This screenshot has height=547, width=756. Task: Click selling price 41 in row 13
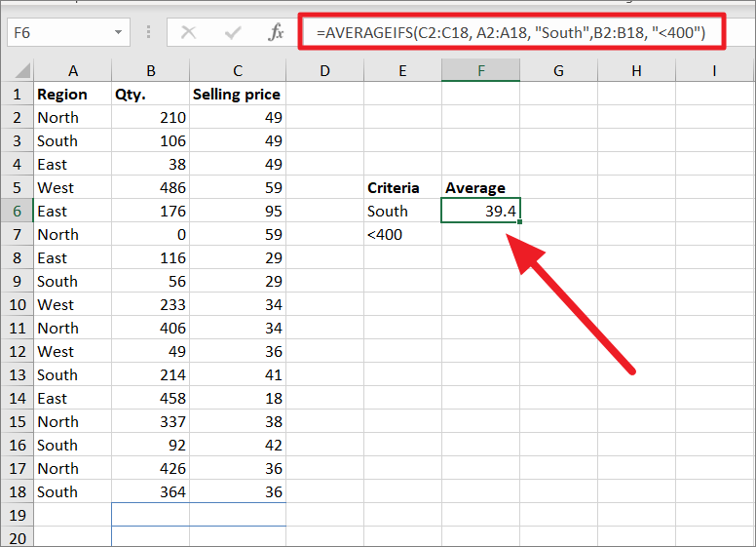(238, 374)
